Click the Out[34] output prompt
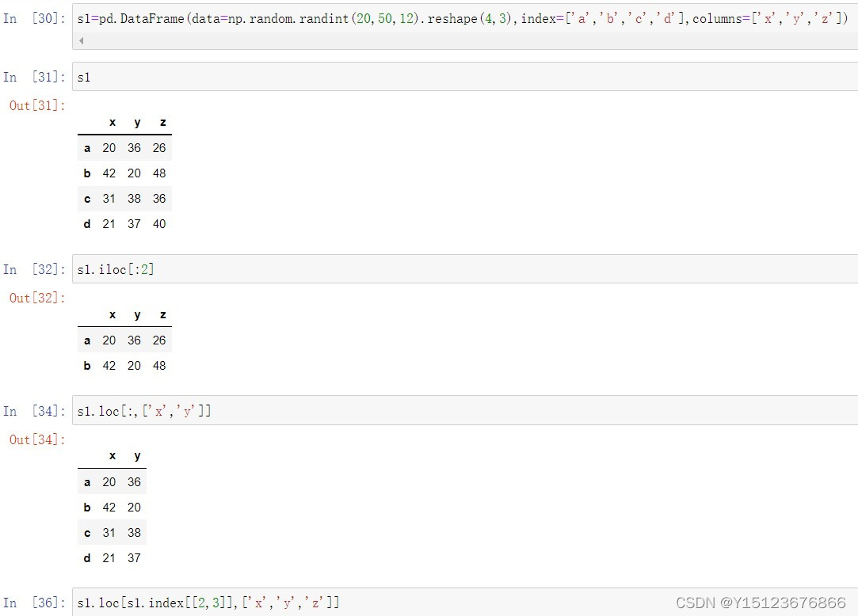This screenshot has height=616, width=858. (x=37, y=440)
